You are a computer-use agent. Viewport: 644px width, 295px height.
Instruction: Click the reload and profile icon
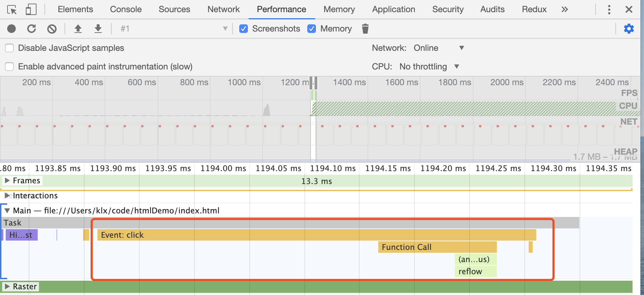pos(32,29)
